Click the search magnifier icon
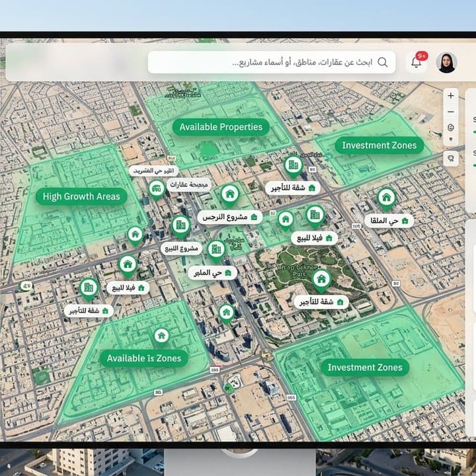 pyautogui.click(x=383, y=62)
